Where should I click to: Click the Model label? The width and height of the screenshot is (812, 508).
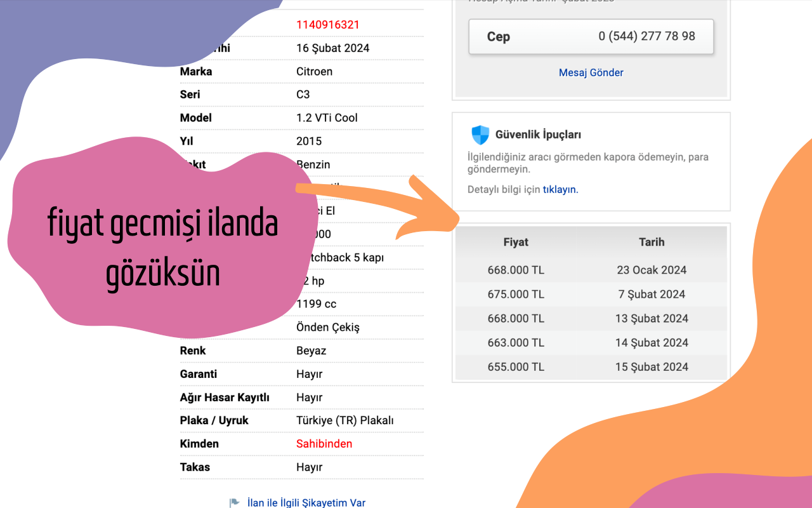pos(196,118)
